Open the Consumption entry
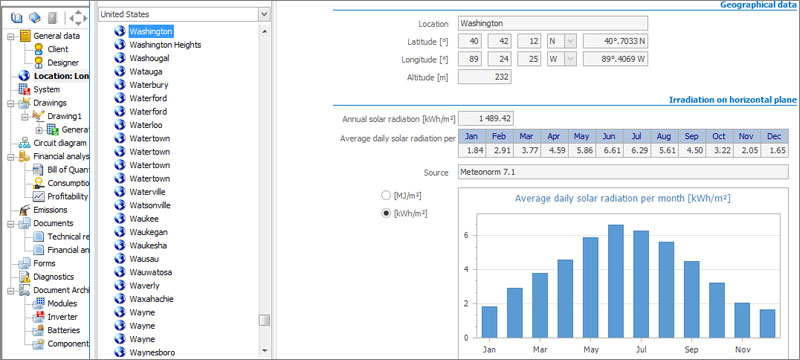The height and width of the screenshot is (360, 800). pyautogui.click(x=68, y=183)
